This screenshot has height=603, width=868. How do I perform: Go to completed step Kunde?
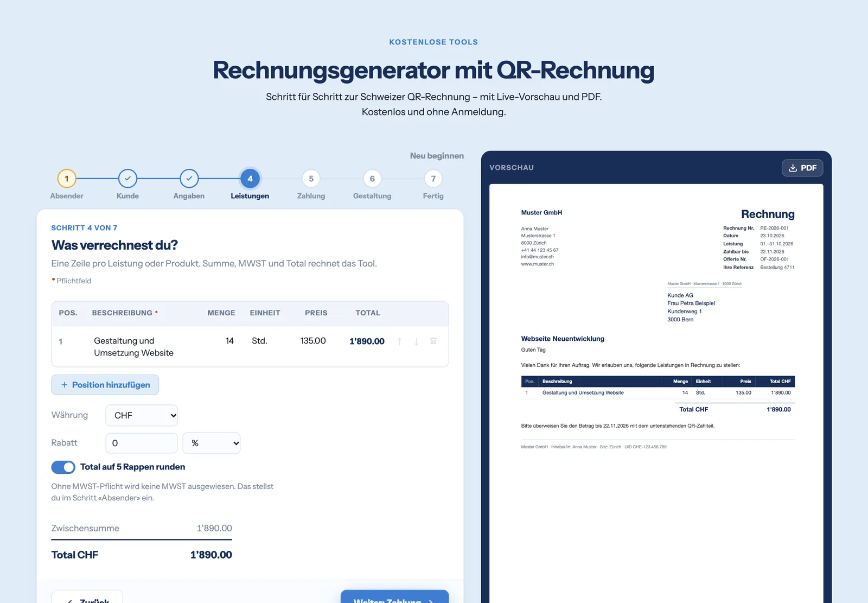click(x=127, y=179)
